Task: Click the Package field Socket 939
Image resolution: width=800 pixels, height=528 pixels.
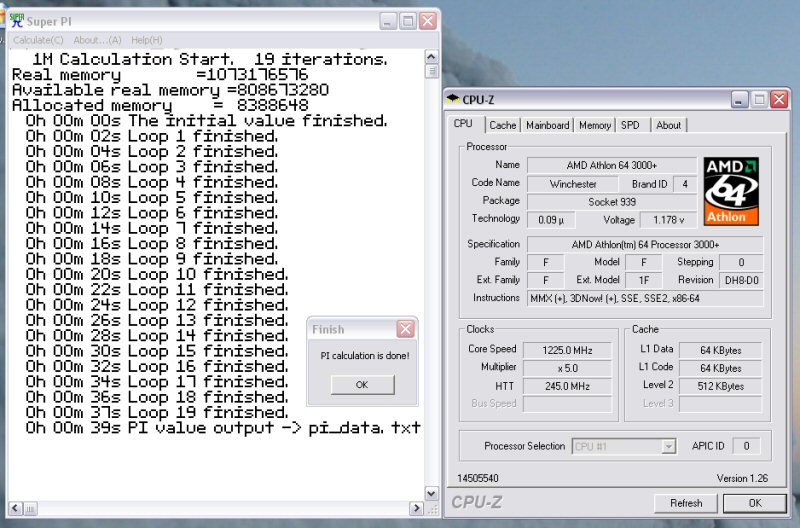Action: tap(612, 202)
